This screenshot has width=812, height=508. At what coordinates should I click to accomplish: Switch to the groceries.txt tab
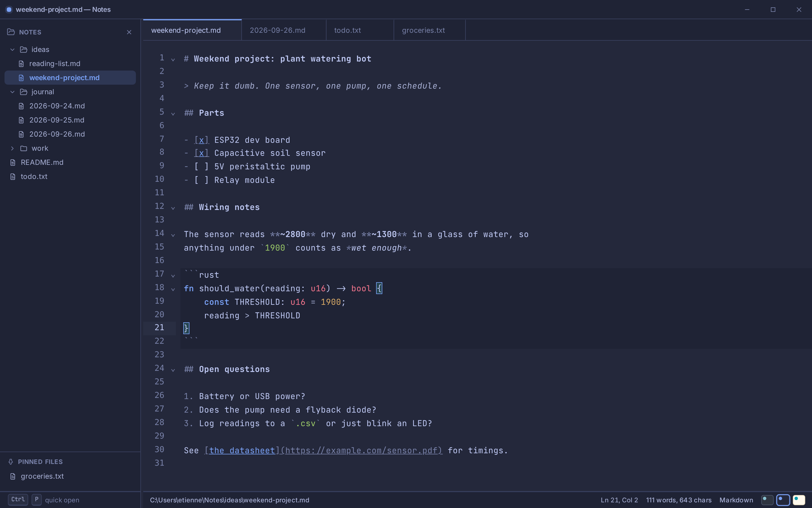[430, 30]
